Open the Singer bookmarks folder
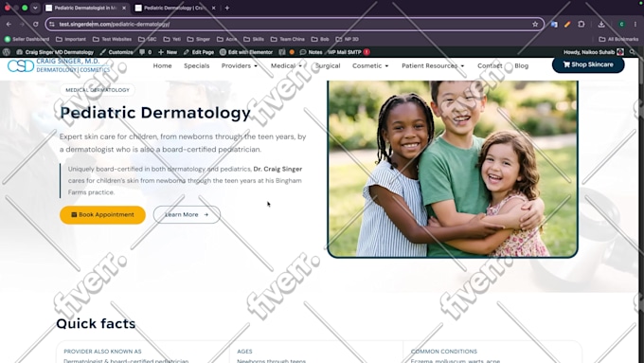This screenshot has height=363, width=644. tap(198, 39)
